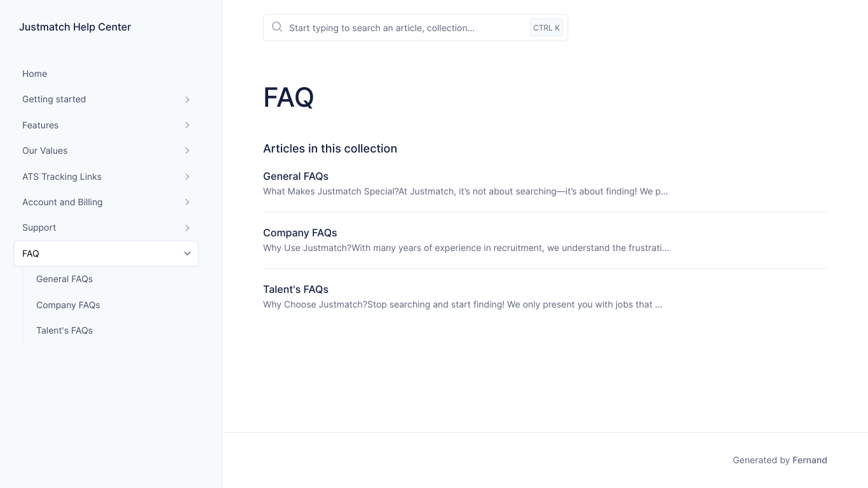Collapse the FAQ section chevron
The height and width of the screenshot is (488, 868).
(187, 254)
